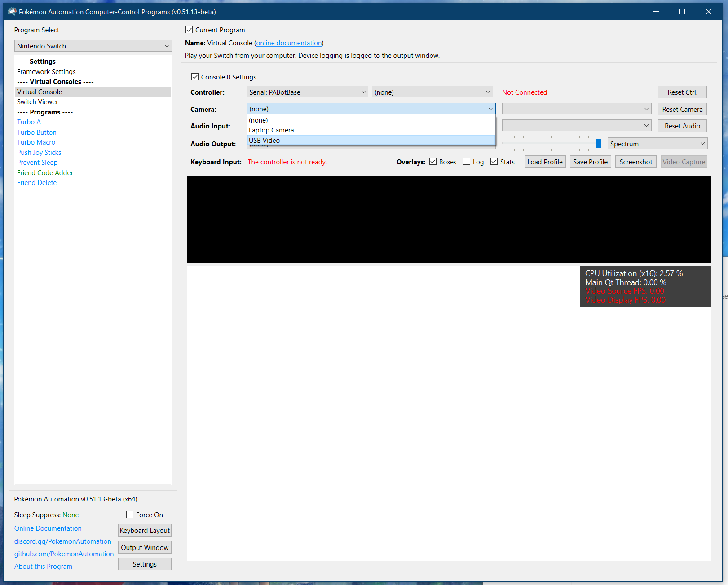Select Turbo Macro in the programs list
728x585 pixels.
(36, 142)
